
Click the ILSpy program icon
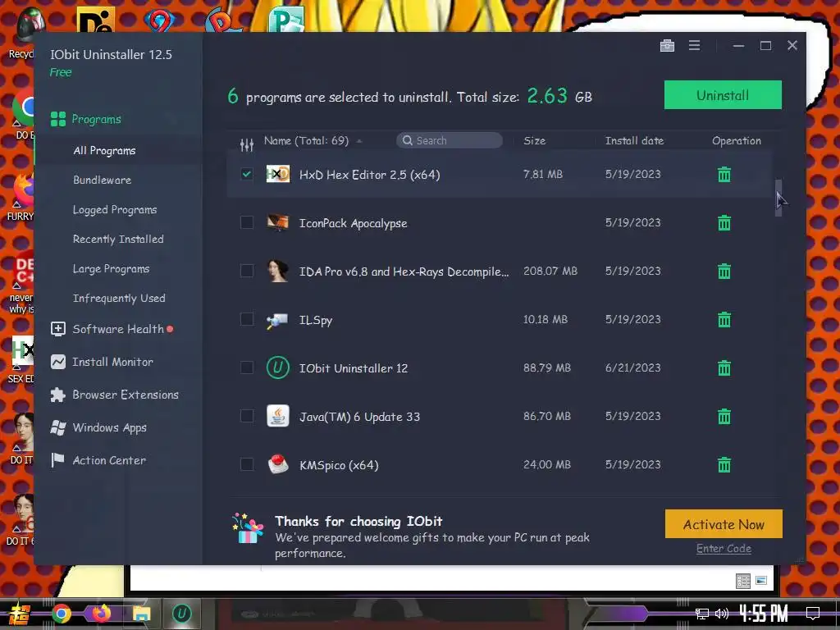point(277,321)
